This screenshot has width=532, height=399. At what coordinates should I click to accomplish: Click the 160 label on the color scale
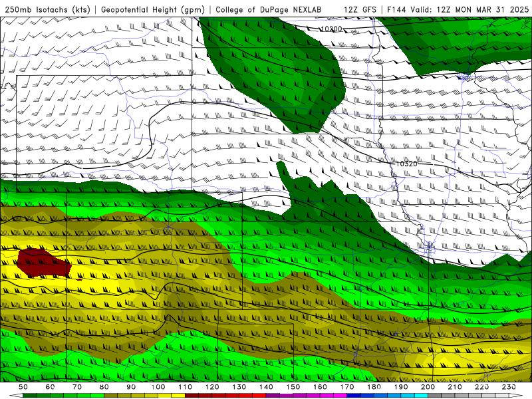click(320, 387)
